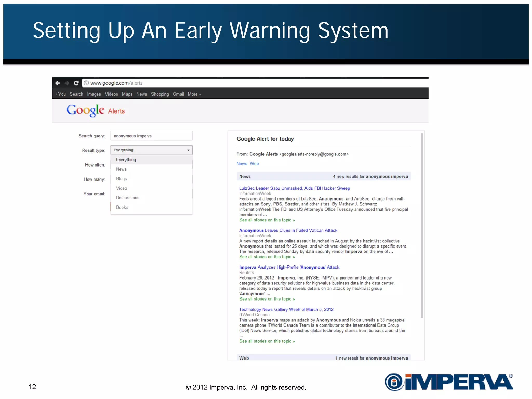Open Search in the Google top bar
Screen dimensions: 532x399
pyautogui.click(x=76, y=94)
